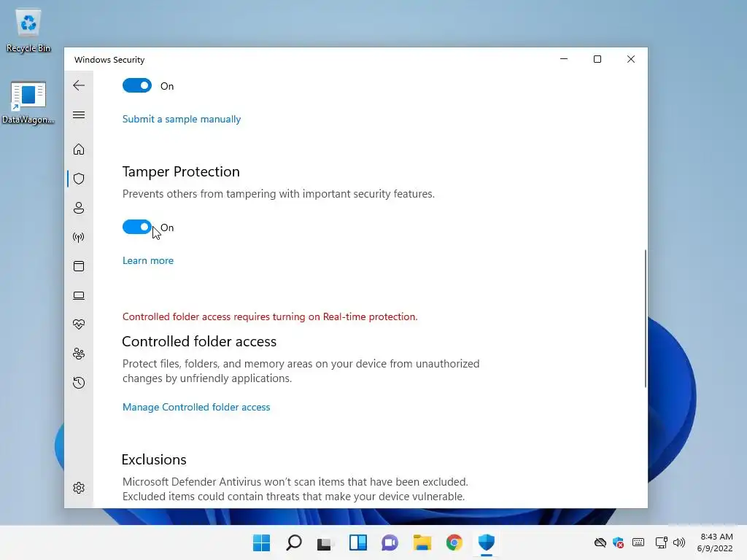Open Account protection person icon

[x=79, y=208]
